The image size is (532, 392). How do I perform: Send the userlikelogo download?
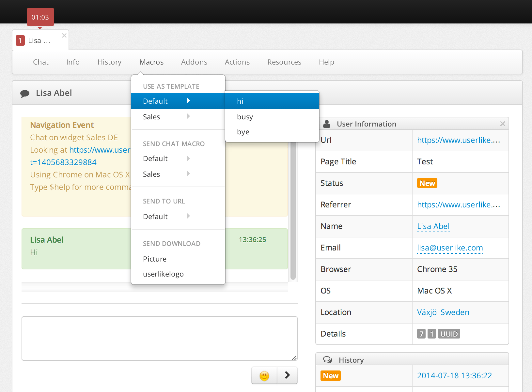click(163, 274)
